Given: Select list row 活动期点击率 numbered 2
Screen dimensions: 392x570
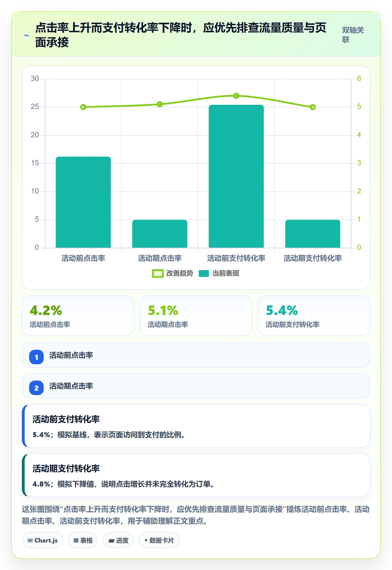Looking at the screenshot, I should (x=196, y=386).
